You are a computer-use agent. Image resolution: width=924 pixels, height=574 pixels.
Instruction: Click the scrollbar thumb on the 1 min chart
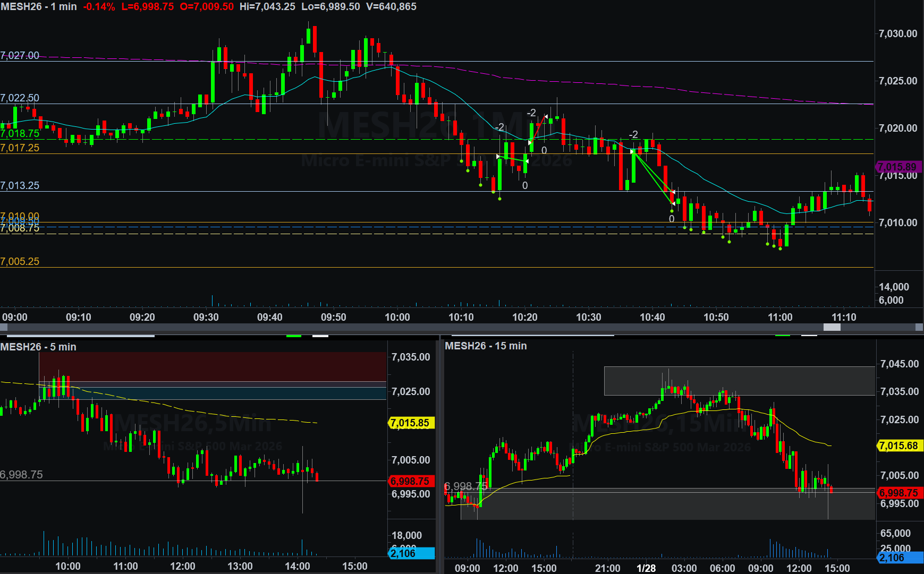(x=832, y=328)
